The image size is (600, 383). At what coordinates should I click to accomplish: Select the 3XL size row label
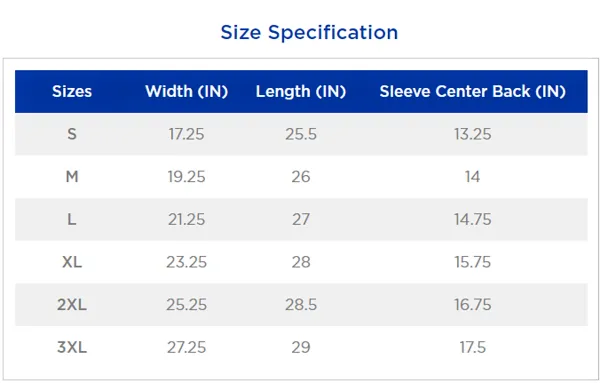[72, 347]
